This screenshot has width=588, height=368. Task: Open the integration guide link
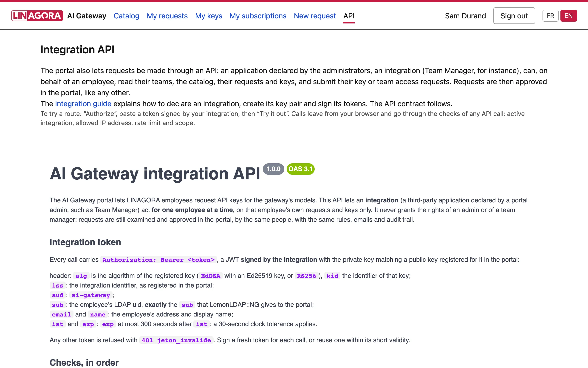[x=83, y=104]
